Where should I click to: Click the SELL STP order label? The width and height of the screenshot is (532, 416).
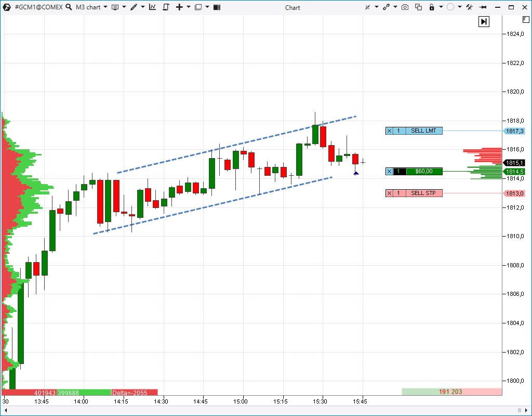(423, 193)
